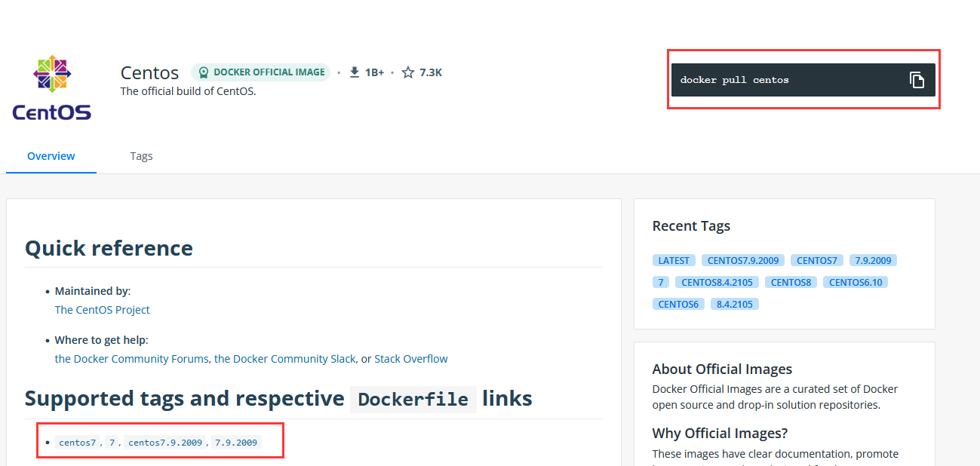Select the CENTOS8.4.2105 recent tag
This screenshot has width=980, height=466.
click(717, 282)
